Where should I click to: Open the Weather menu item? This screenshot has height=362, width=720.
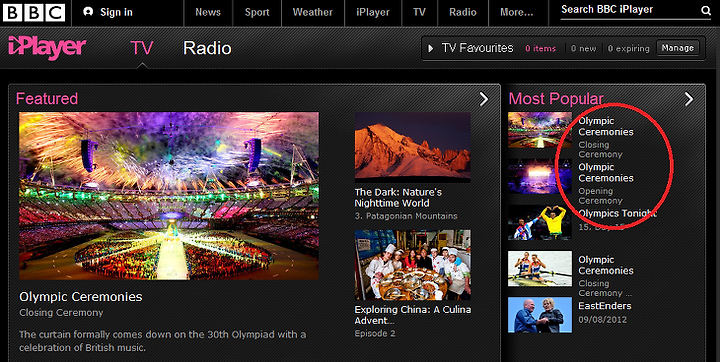313,12
